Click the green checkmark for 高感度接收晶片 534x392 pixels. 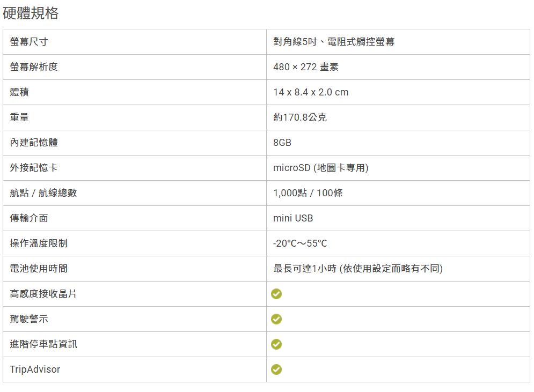coord(276,294)
